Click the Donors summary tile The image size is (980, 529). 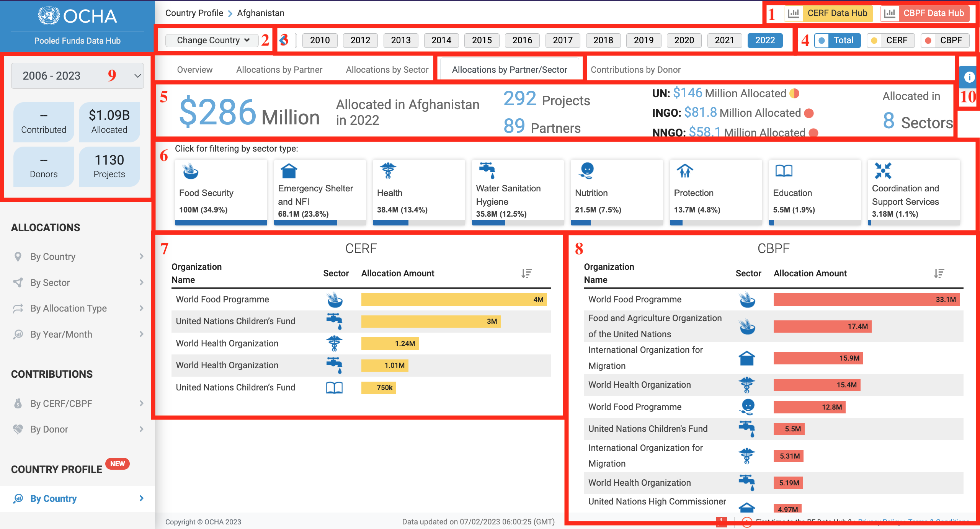[x=44, y=167]
